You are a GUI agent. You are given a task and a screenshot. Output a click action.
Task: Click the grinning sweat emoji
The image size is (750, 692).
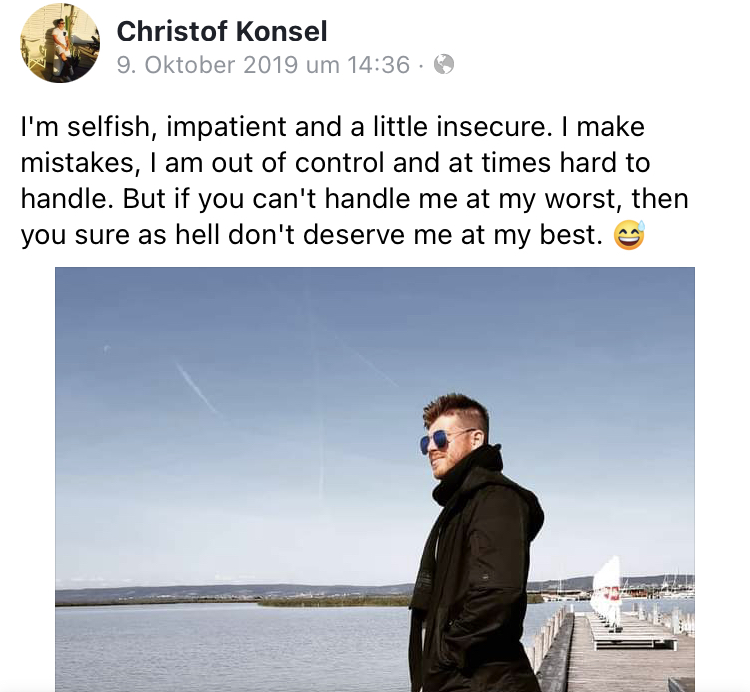click(x=629, y=235)
